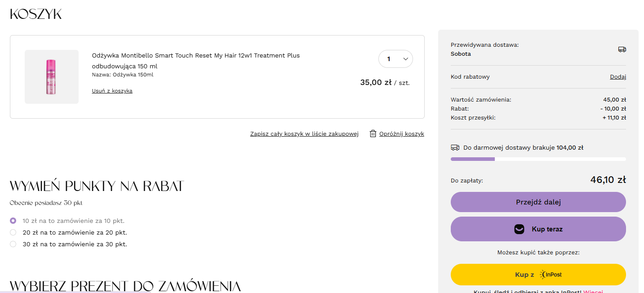Image resolution: width=644 pixels, height=293 pixels.
Task: Select 10 zł discount for 10 pkt
Action: click(x=13, y=221)
